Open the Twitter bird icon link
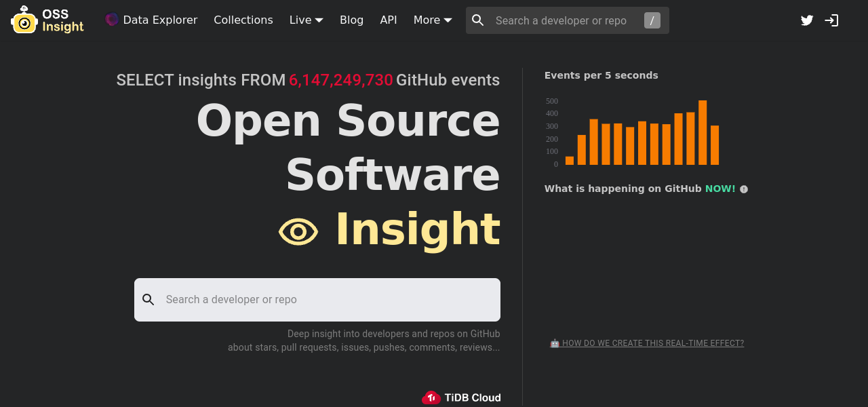868x407 pixels. coord(807,20)
